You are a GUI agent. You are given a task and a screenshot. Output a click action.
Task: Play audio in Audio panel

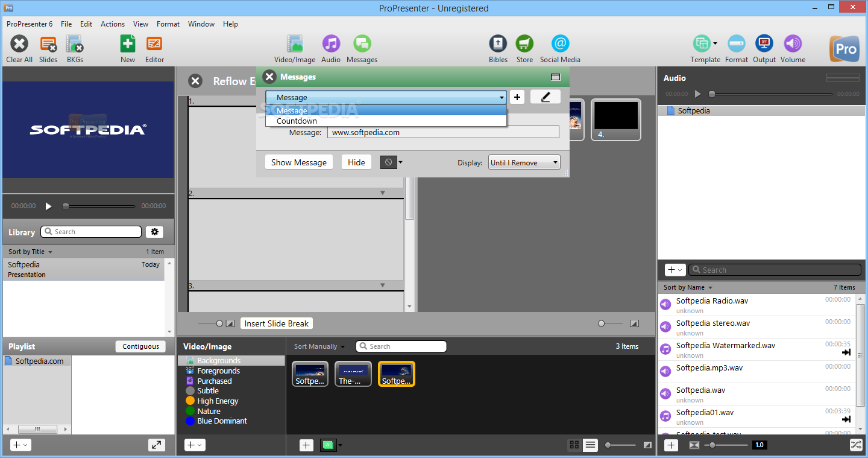(x=698, y=94)
